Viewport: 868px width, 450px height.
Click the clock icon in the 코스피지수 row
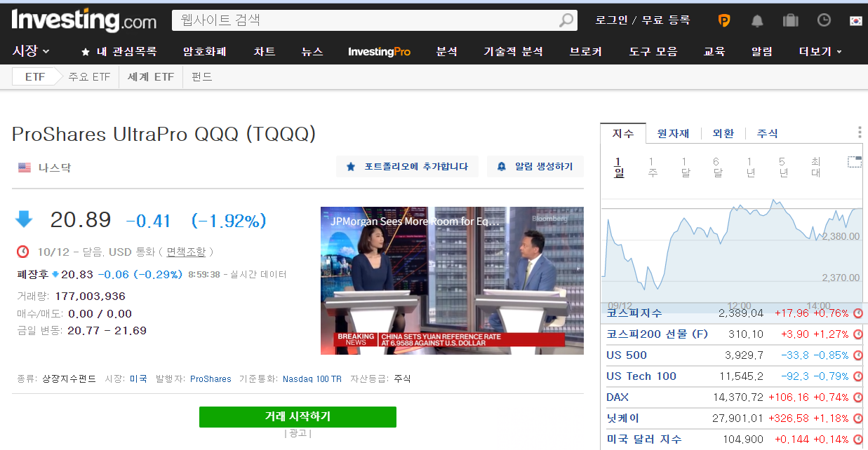858,313
